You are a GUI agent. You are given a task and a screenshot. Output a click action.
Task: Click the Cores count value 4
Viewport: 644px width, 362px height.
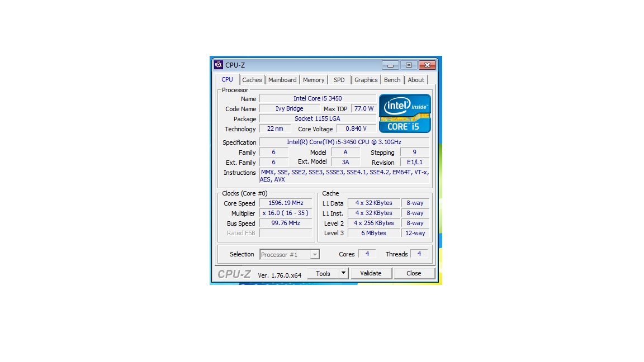pos(367,254)
